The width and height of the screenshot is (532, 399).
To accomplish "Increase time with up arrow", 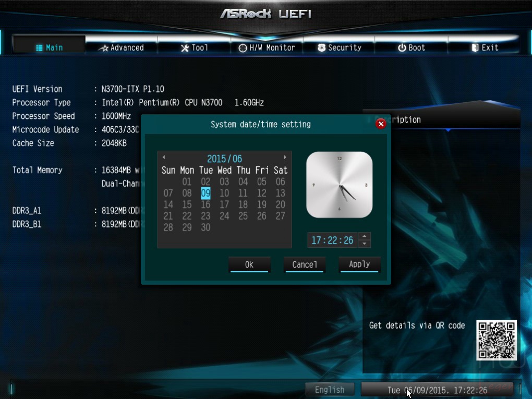I will coord(365,236).
